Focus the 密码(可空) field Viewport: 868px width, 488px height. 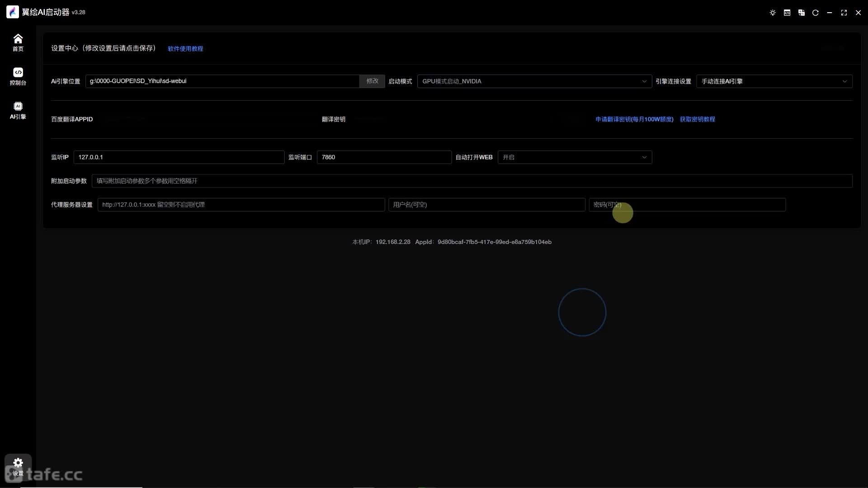click(x=687, y=205)
